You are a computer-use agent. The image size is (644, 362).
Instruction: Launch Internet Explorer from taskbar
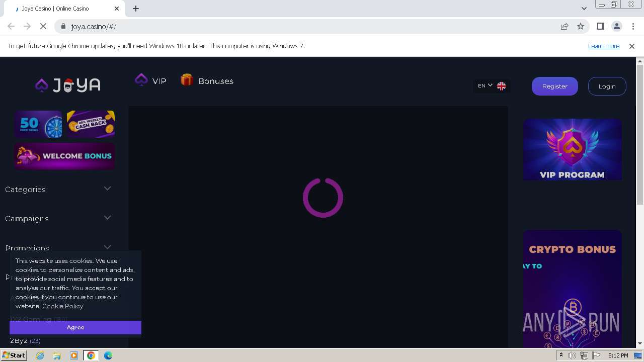40,355
